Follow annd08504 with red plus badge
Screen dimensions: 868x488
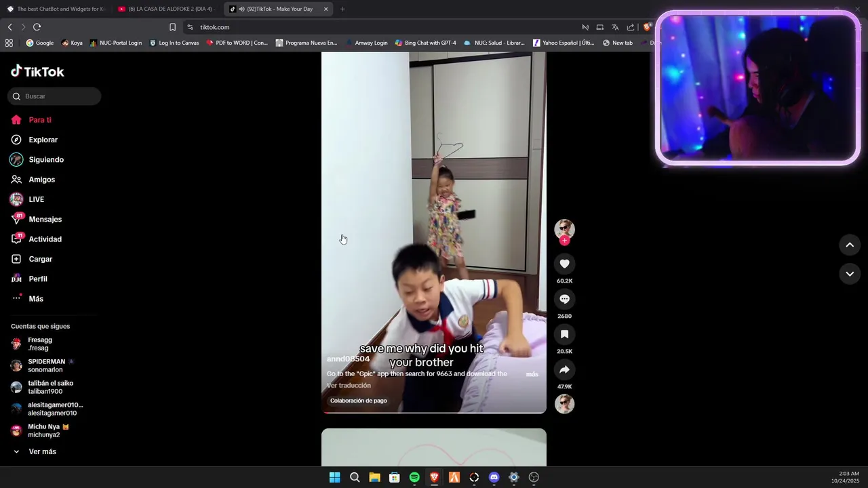(564, 241)
